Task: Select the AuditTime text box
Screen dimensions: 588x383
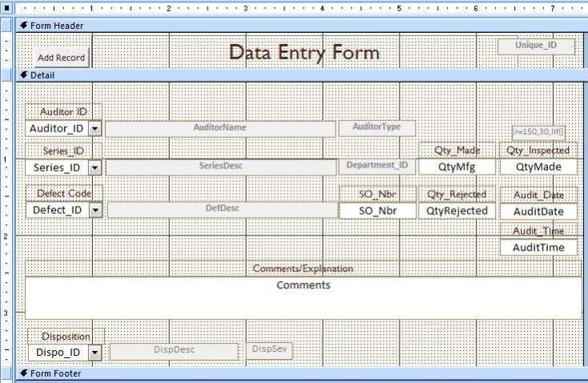Action: [x=538, y=248]
